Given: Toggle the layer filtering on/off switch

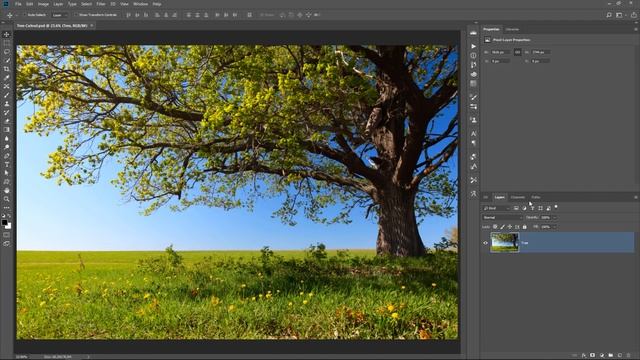Looking at the screenshot, I should pos(556,207).
